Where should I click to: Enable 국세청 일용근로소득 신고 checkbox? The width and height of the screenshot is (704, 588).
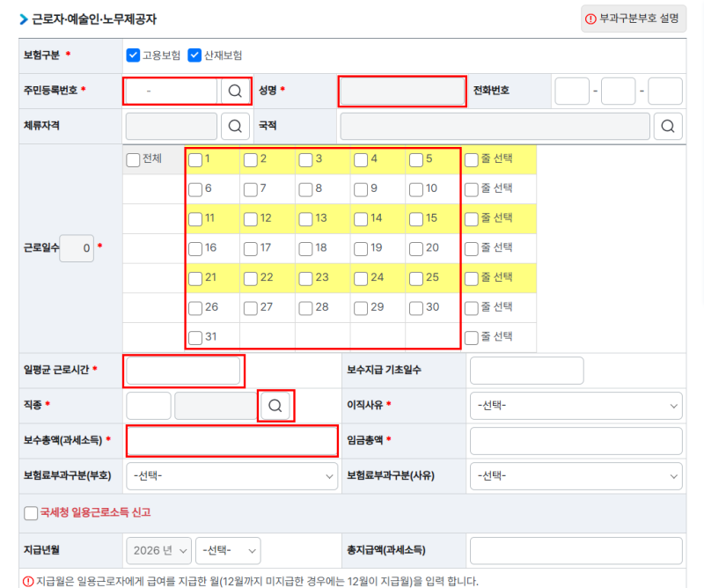[x=31, y=513]
